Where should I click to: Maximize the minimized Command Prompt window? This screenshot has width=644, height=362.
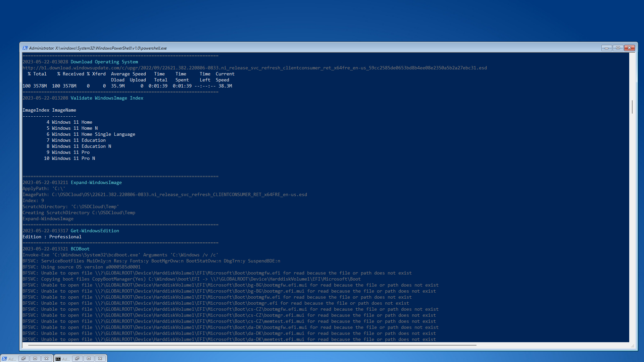89,359
